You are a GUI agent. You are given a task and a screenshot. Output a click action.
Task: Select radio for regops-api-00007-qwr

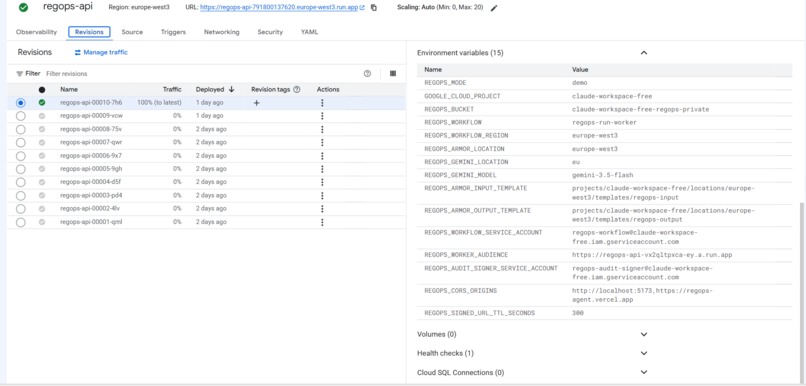coord(21,142)
